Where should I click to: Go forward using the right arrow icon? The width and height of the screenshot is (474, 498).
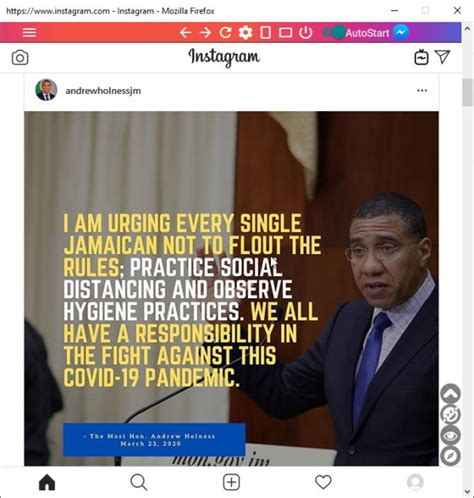point(205,33)
